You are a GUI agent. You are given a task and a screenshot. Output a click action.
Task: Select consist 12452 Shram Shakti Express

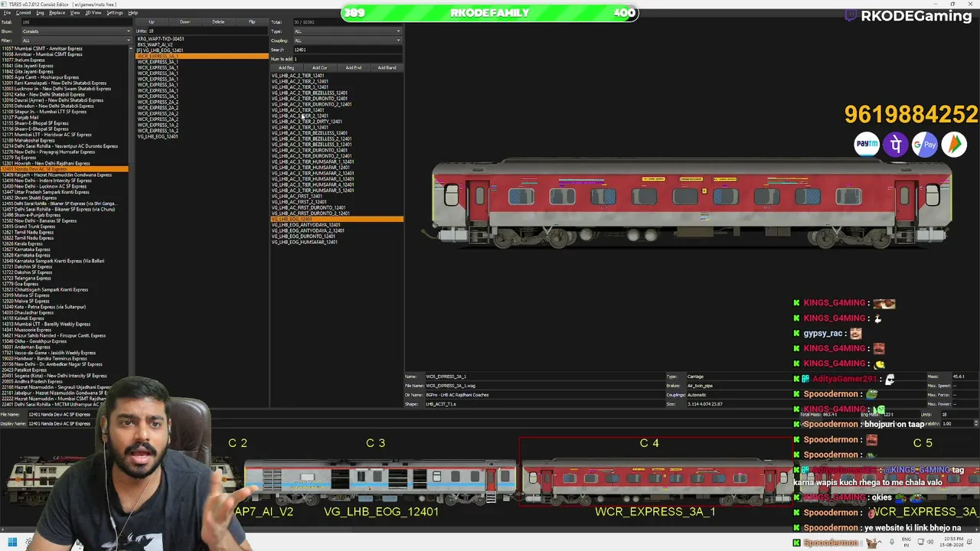(x=28, y=197)
